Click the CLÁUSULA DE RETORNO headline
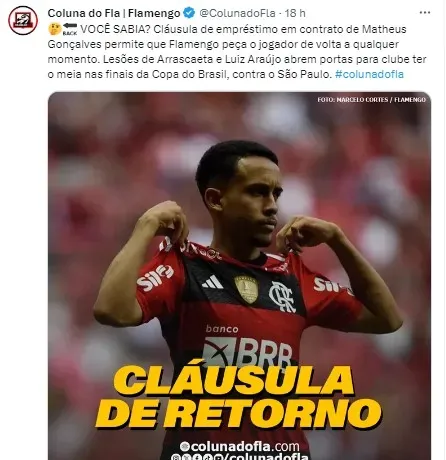This screenshot has height=460, width=446. tap(237, 397)
